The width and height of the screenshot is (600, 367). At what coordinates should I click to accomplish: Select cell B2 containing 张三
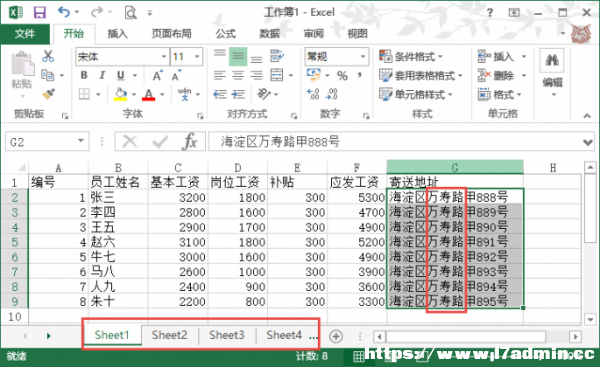118,197
